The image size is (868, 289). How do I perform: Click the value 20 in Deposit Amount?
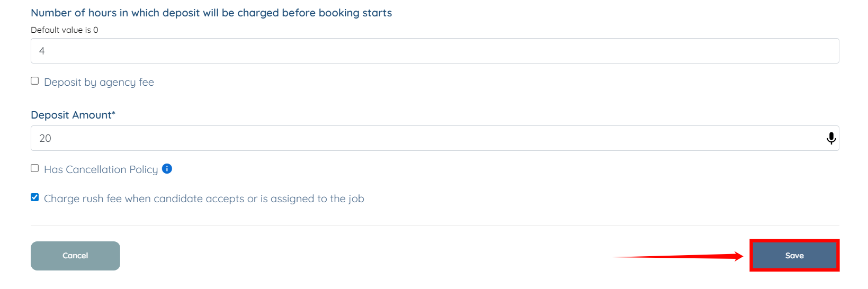coord(45,138)
